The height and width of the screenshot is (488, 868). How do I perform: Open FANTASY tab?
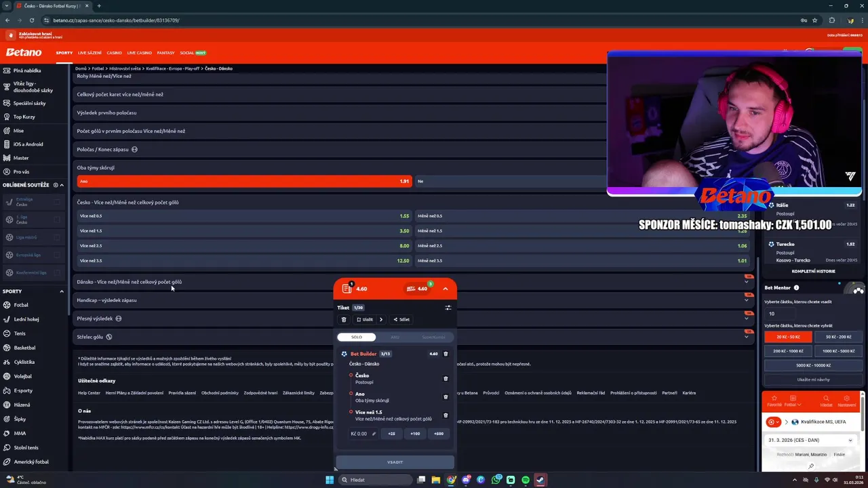165,53
